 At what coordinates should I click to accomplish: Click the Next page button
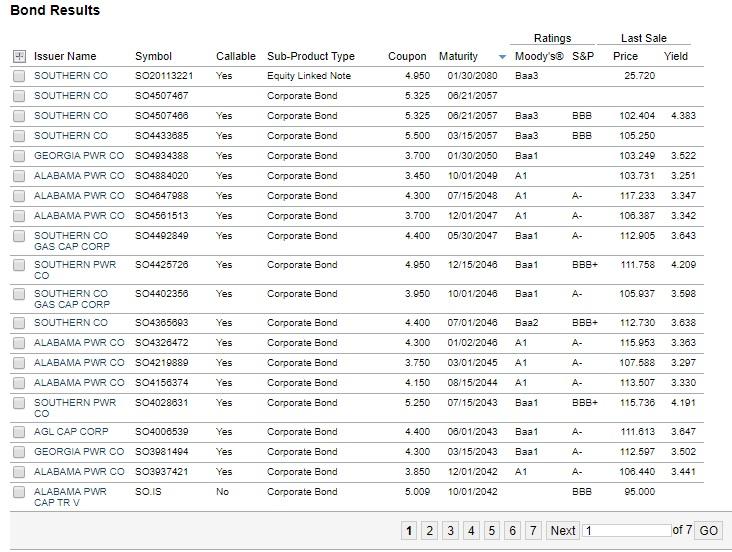click(563, 531)
